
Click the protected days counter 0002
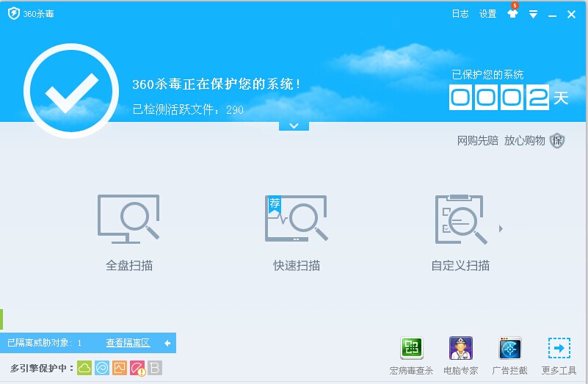(x=499, y=98)
